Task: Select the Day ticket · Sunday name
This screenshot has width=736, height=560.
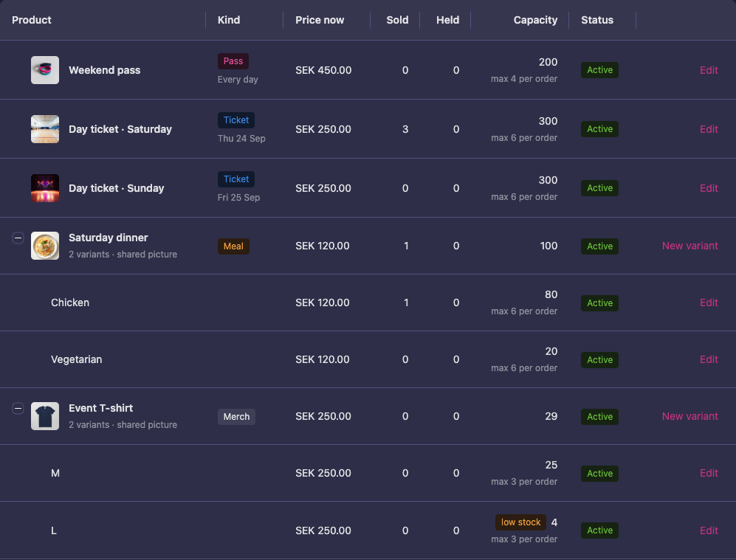Action: pos(117,188)
